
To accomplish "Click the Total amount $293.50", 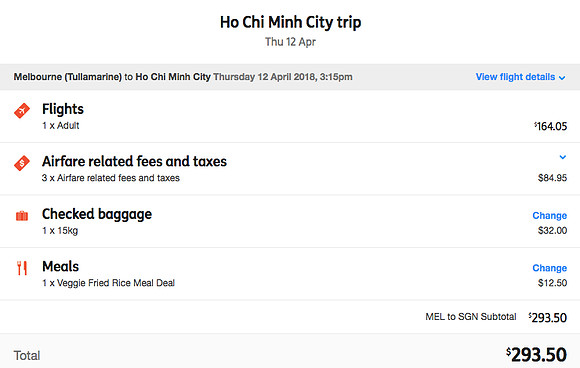I will (x=536, y=355).
